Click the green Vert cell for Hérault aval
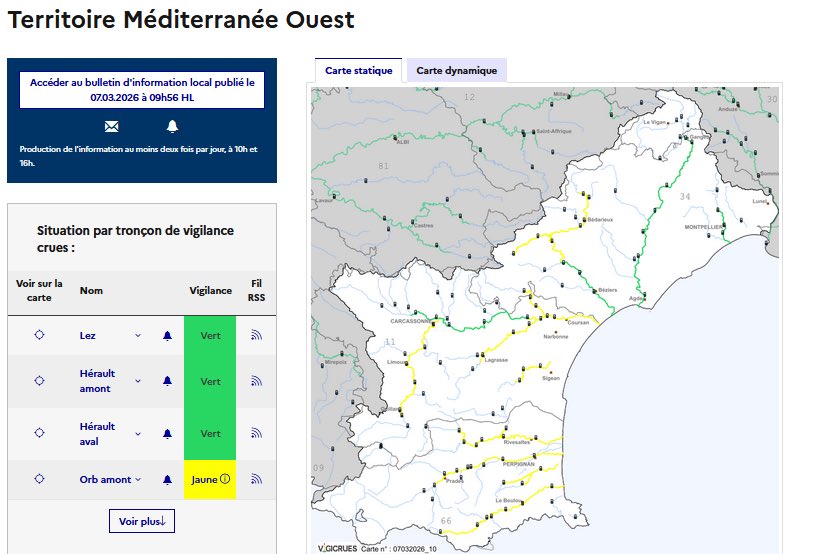This screenshot has width=821, height=554. point(210,434)
